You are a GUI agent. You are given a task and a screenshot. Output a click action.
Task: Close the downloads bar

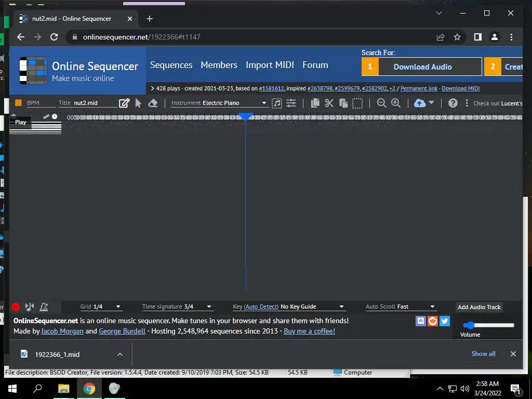pyautogui.click(x=513, y=354)
